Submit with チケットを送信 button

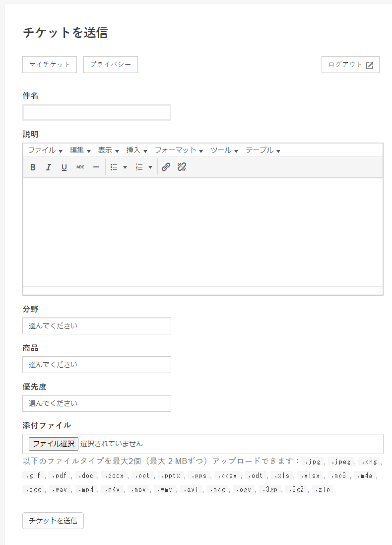coord(53,521)
